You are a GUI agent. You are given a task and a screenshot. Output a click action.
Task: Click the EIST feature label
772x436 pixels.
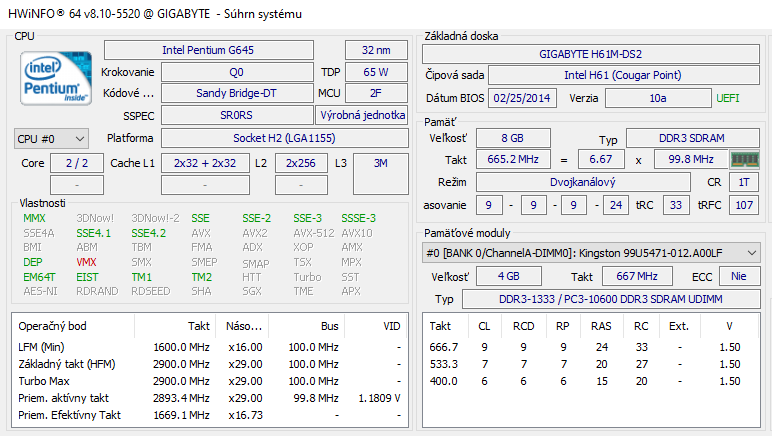click(x=87, y=277)
